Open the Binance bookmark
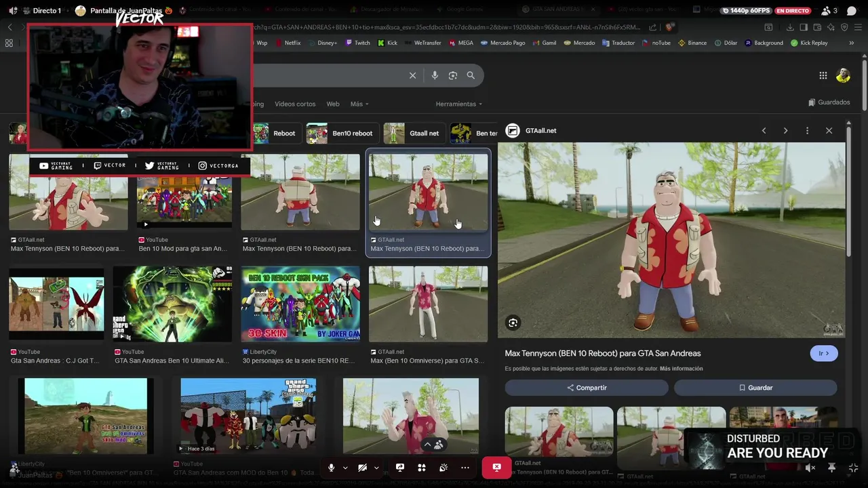 pos(692,43)
